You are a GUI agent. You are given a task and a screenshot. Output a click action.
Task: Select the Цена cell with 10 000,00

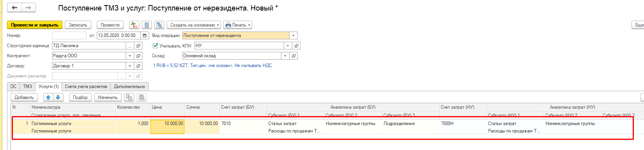point(167,127)
